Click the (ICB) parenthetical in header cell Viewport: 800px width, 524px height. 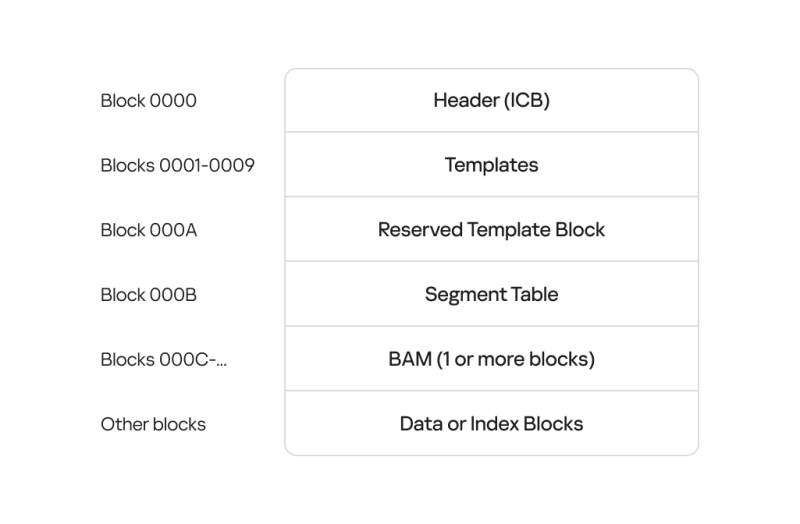527,101
